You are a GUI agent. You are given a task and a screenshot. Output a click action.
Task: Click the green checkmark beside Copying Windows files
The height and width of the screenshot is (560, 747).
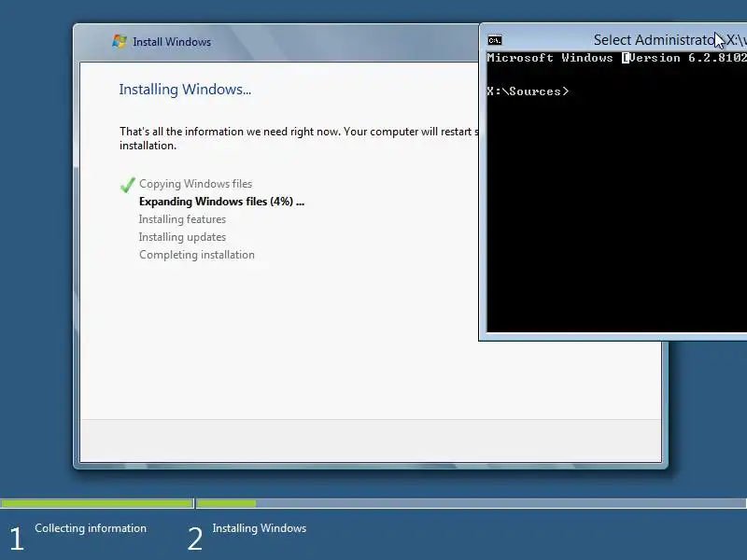127,185
